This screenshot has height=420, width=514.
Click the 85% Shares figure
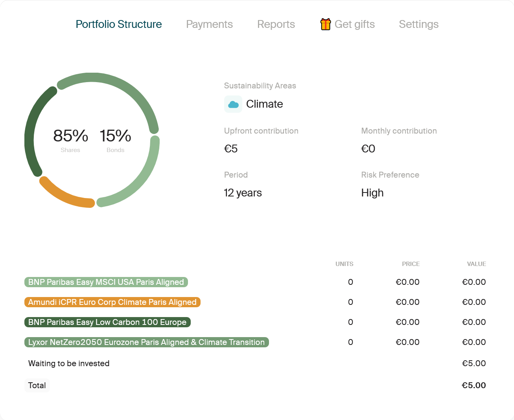click(x=70, y=140)
